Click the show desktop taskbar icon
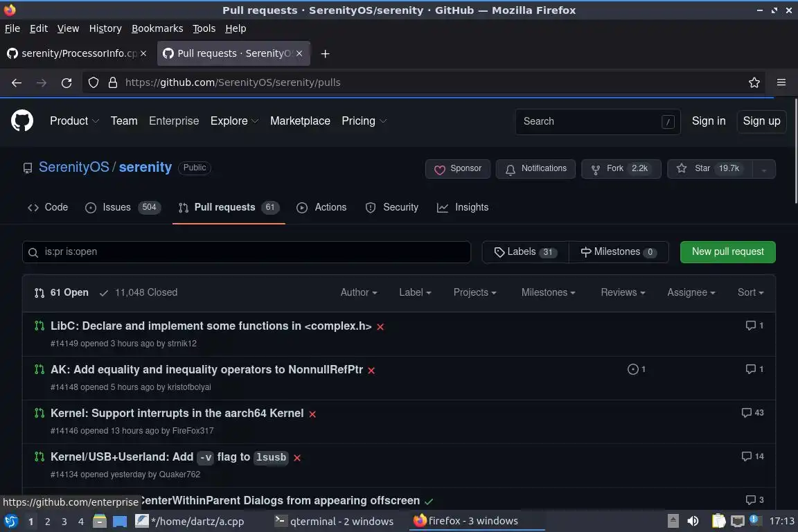The image size is (798, 532). [x=120, y=521]
